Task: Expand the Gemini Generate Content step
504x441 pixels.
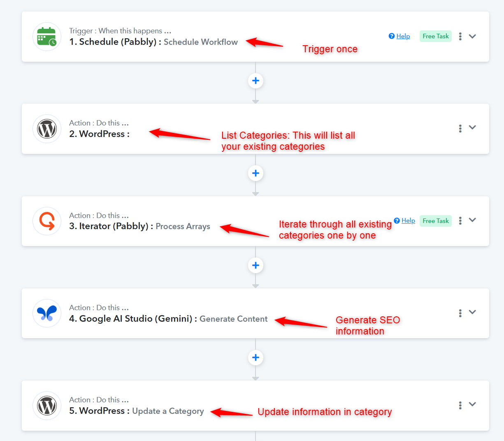Action: pos(472,312)
